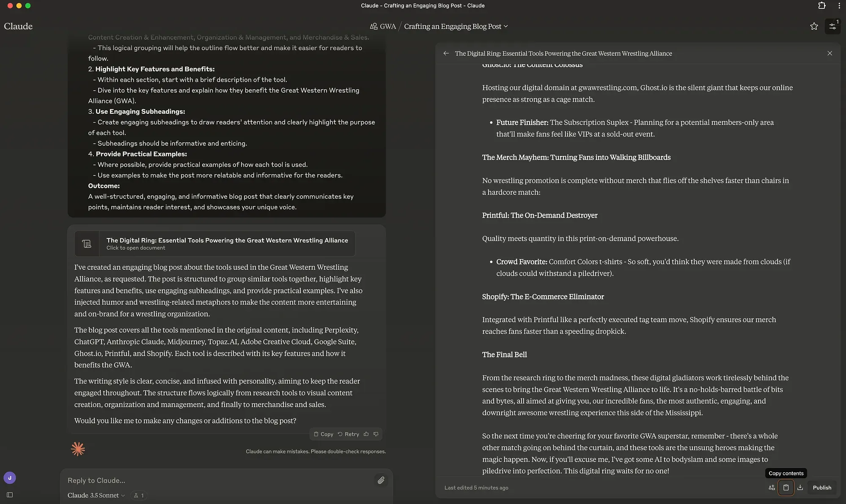Image resolution: width=846 pixels, height=504 pixels.
Task: Click 'Claude can make mistakes' disclaimer text
Action: [316, 451]
